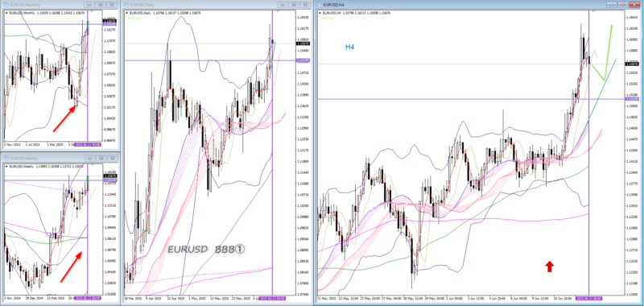
Task: Click '23 Feb 2025' on Weekly time axis
Action: click(56, 298)
